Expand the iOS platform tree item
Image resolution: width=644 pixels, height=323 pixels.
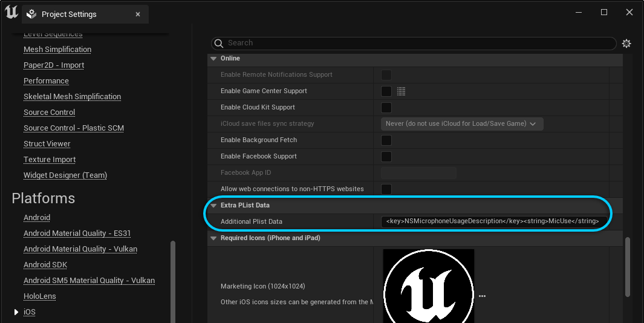(x=16, y=312)
